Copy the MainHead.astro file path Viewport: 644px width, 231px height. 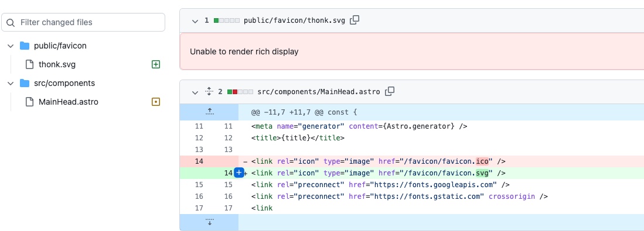pyautogui.click(x=389, y=91)
